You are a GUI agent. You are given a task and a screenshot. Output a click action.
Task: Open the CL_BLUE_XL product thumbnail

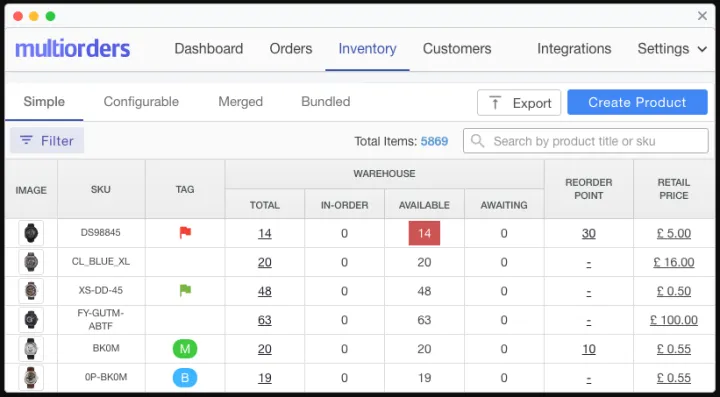point(31,262)
